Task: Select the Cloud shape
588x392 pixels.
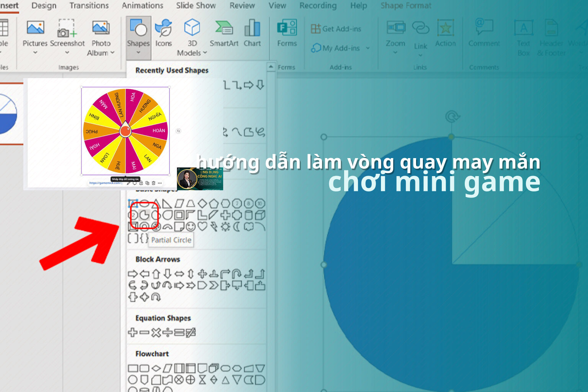Action: 249,227
